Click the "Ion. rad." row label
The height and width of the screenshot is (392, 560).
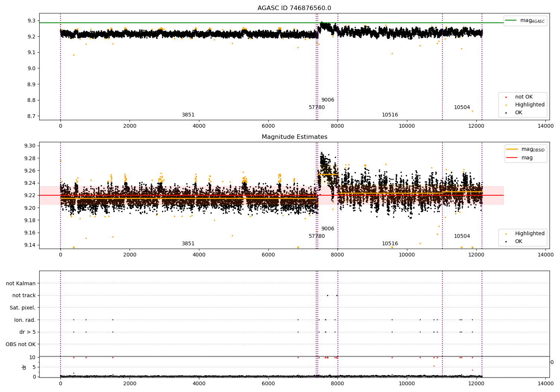tap(25, 320)
